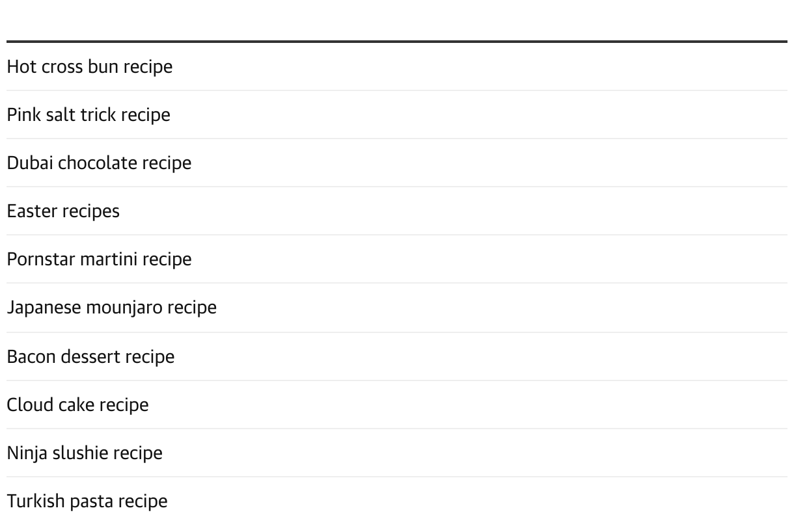Click the Pornstar martini recipe link
Screen dimensions: 794x532
(99, 259)
